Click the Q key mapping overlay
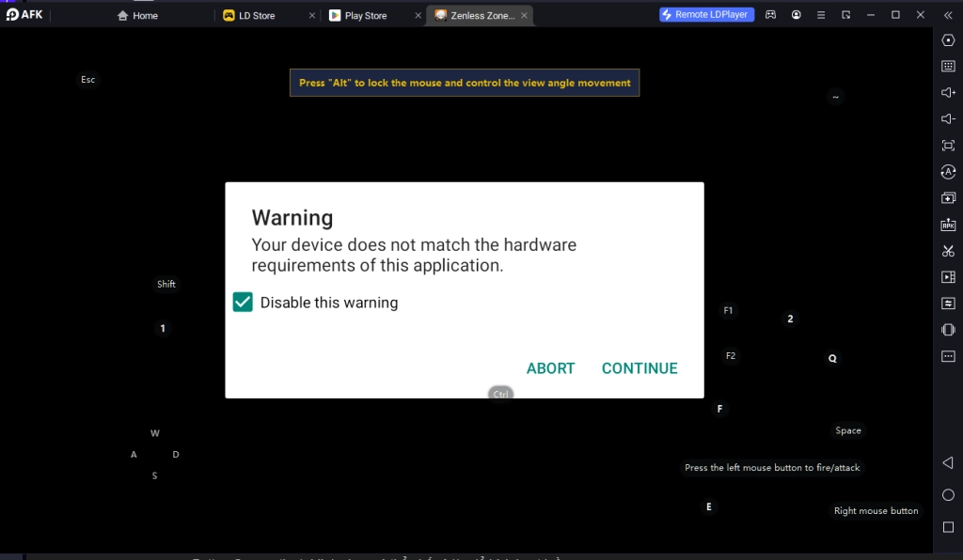963x560 pixels. click(x=832, y=358)
